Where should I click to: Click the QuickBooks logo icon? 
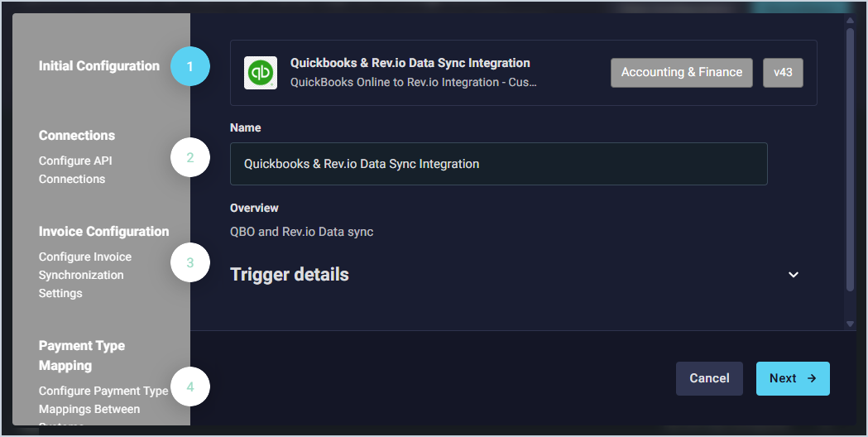tap(261, 73)
